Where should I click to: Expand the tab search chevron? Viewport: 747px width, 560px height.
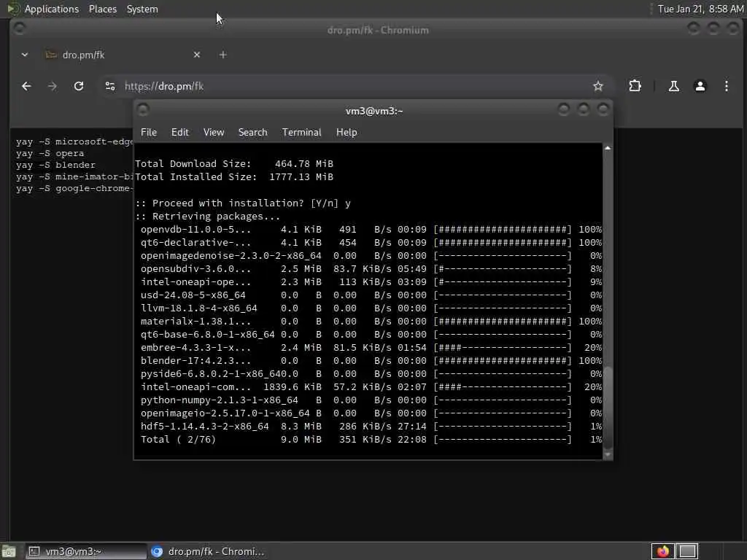tap(24, 55)
